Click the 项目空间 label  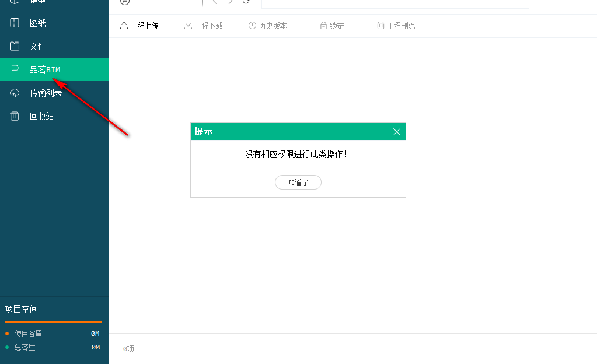tap(22, 309)
